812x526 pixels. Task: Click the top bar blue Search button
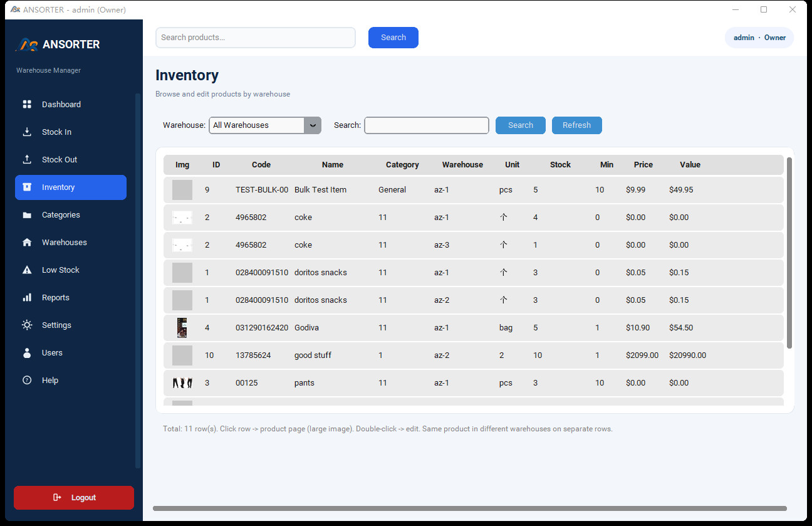click(393, 37)
